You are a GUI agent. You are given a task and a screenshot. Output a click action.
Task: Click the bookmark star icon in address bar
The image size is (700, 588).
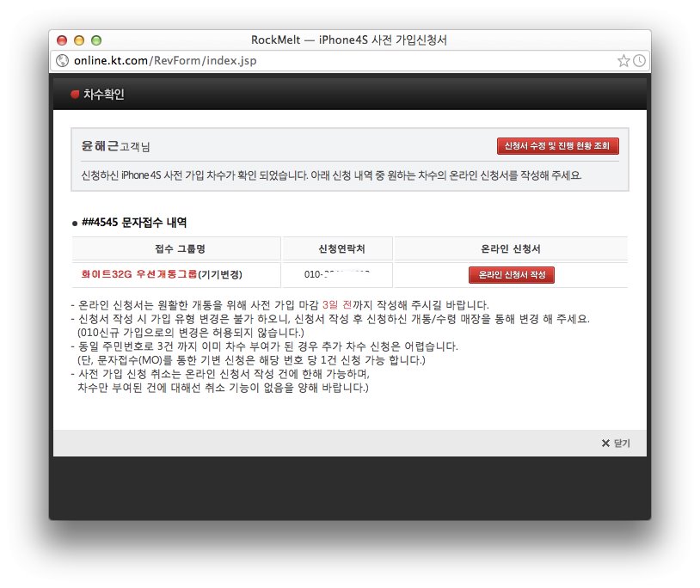[x=623, y=61]
